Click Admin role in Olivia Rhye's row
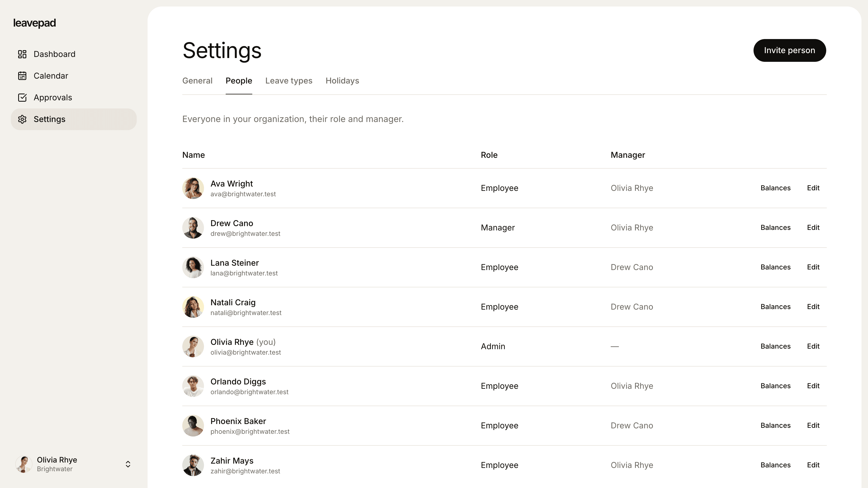 click(x=493, y=346)
